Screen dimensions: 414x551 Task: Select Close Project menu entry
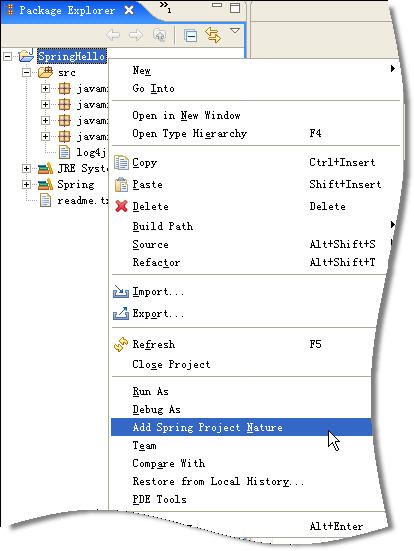(x=172, y=364)
